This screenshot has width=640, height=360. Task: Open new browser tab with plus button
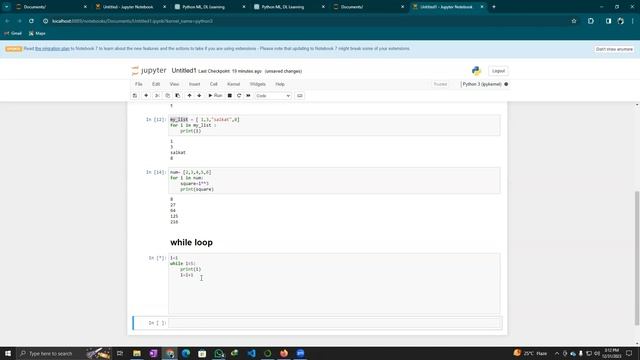click(493, 7)
